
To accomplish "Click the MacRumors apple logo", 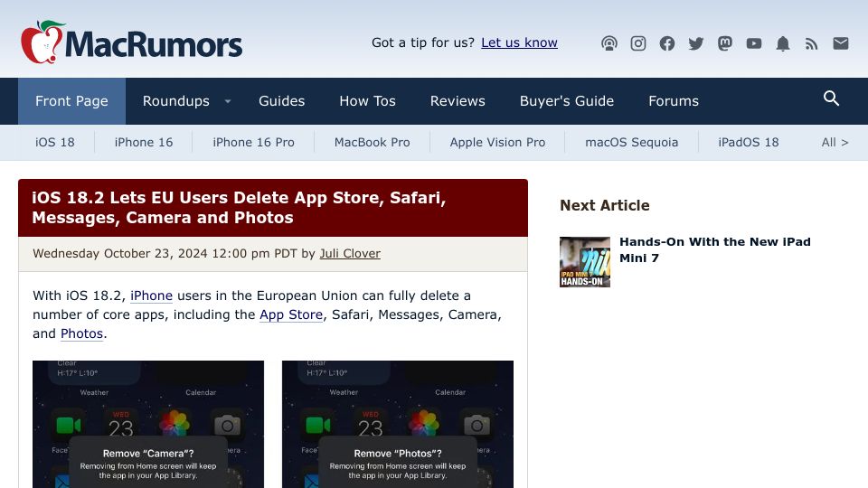I will (x=130, y=42).
